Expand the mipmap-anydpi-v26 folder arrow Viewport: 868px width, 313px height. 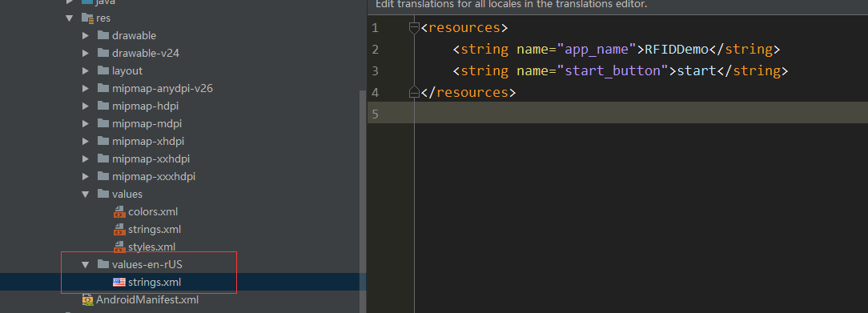85,89
